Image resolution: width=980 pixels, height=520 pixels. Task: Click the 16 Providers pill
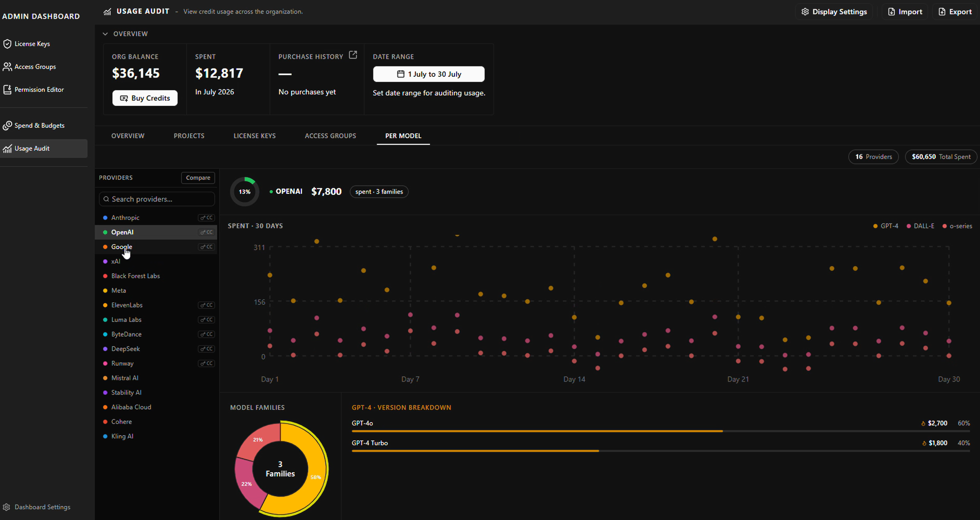tap(873, 157)
